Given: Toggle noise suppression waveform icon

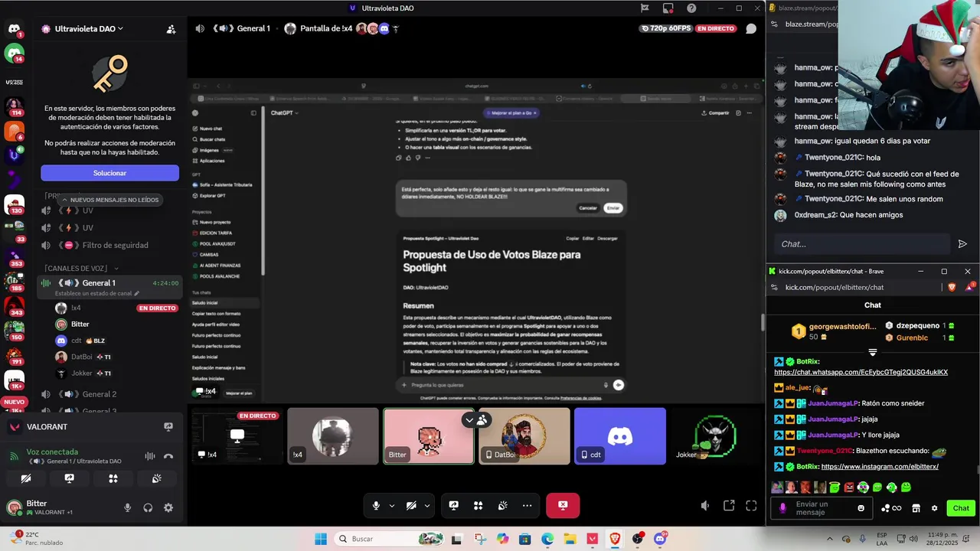Looking at the screenshot, I should click(x=150, y=456).
